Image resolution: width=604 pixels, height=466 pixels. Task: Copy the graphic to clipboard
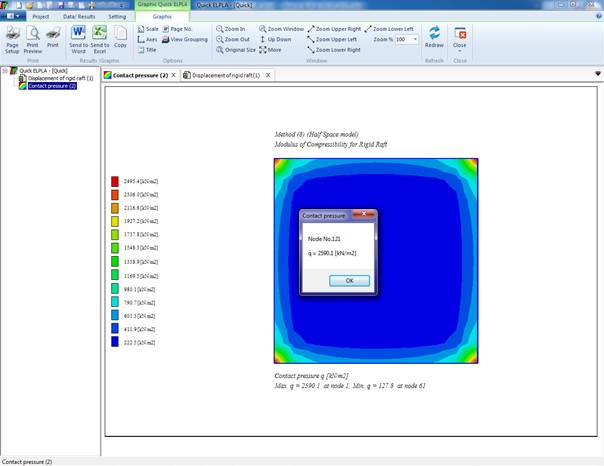[120, 37]
